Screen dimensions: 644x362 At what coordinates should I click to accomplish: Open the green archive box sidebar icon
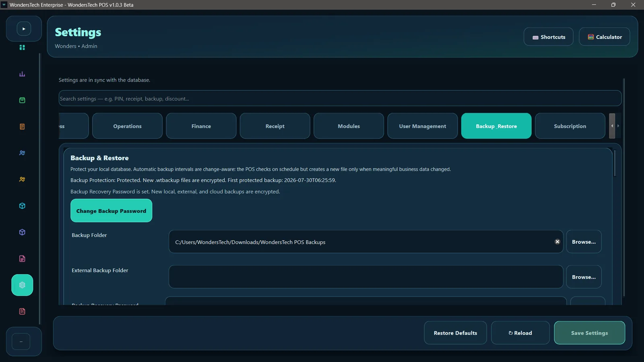click(x=22, y=100)
